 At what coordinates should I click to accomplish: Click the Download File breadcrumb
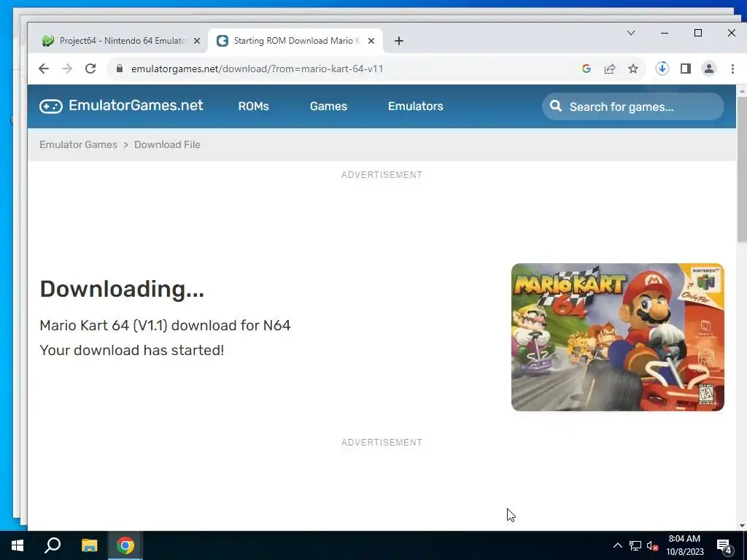(x=167, y=145)
